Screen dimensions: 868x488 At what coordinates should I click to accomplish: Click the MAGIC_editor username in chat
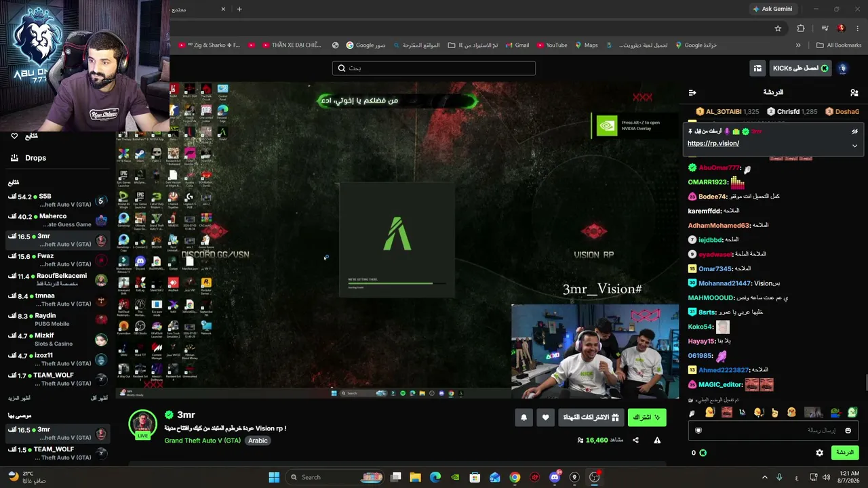point(720,384)
